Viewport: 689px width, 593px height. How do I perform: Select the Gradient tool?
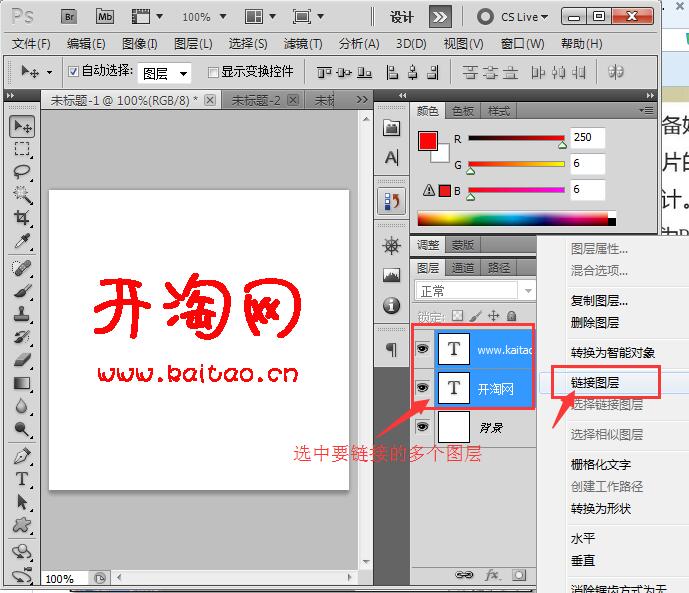point(22,383)
